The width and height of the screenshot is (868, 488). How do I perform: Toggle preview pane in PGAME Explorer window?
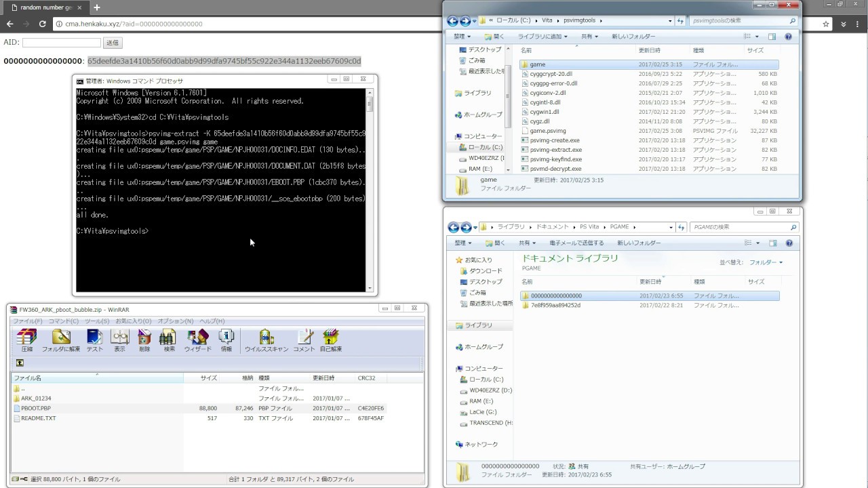[x=772, y=243]
